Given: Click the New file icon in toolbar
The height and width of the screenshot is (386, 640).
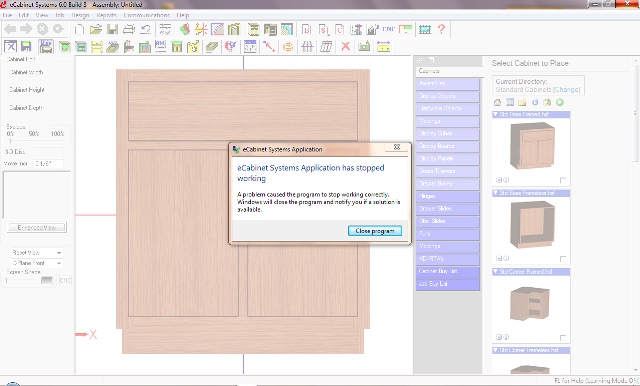Looking at the screenshot, I should 79,29.
